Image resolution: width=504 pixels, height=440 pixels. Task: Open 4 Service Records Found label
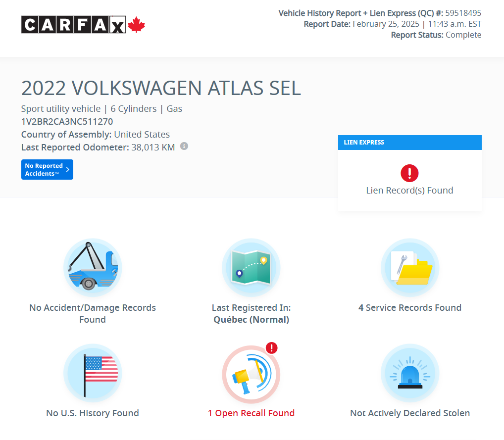[x=410, y=307]
